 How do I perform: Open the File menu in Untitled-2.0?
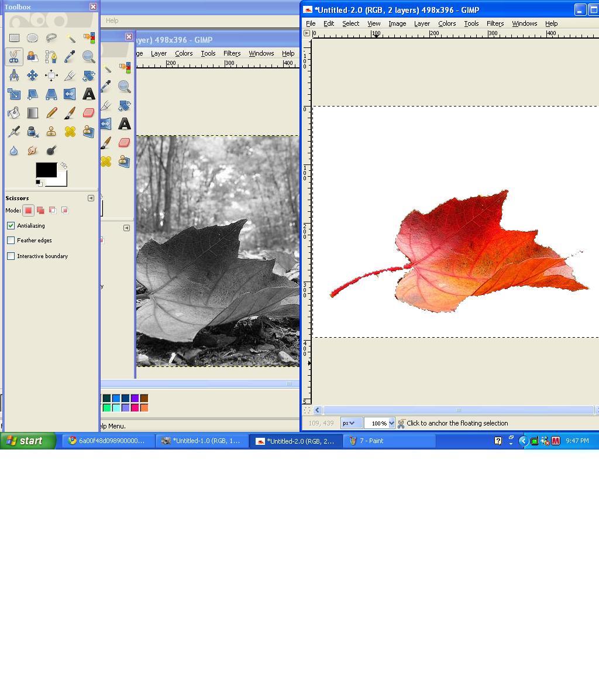pyautogui.click(x=311, y=23)
